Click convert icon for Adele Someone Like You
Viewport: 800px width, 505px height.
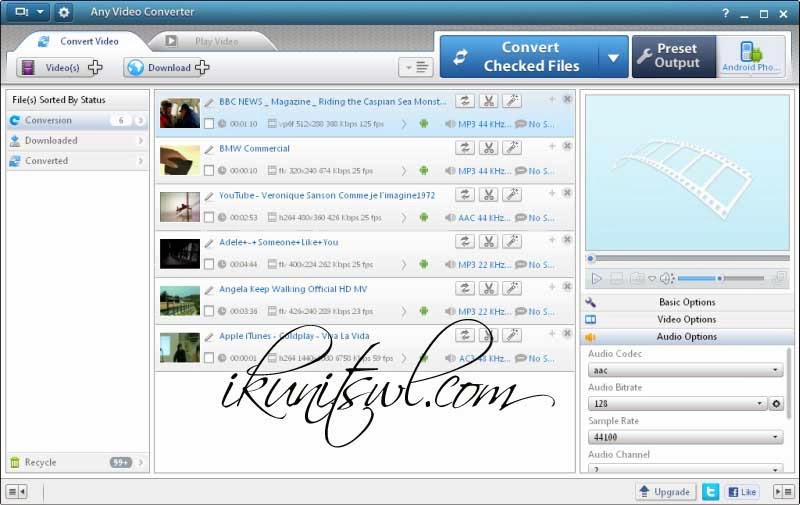pyautogui.click(x=465, y=241)
